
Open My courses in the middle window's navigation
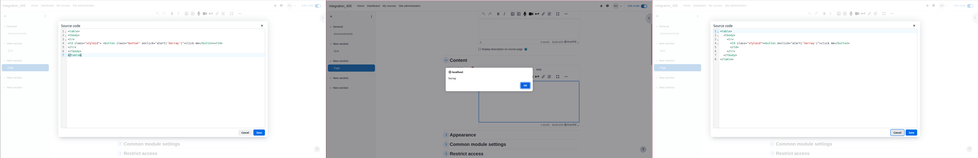tap(389, 6)
